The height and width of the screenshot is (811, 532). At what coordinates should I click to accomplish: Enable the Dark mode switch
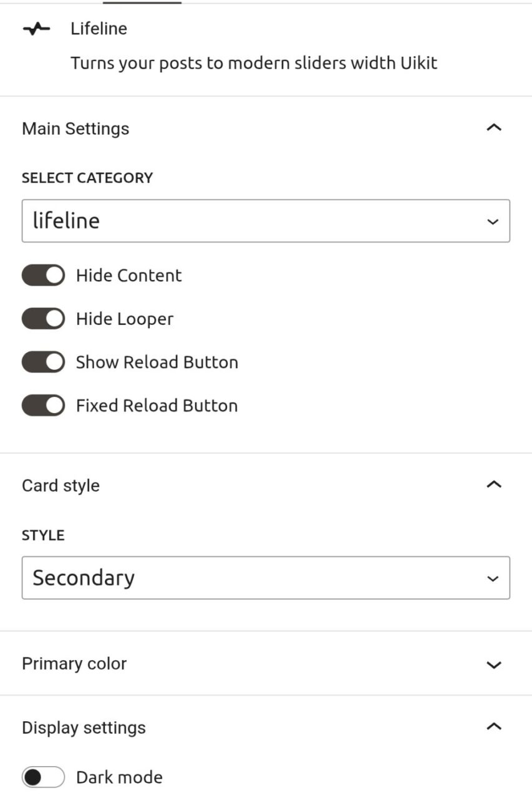pyautogui.click(x=43, y=777)
